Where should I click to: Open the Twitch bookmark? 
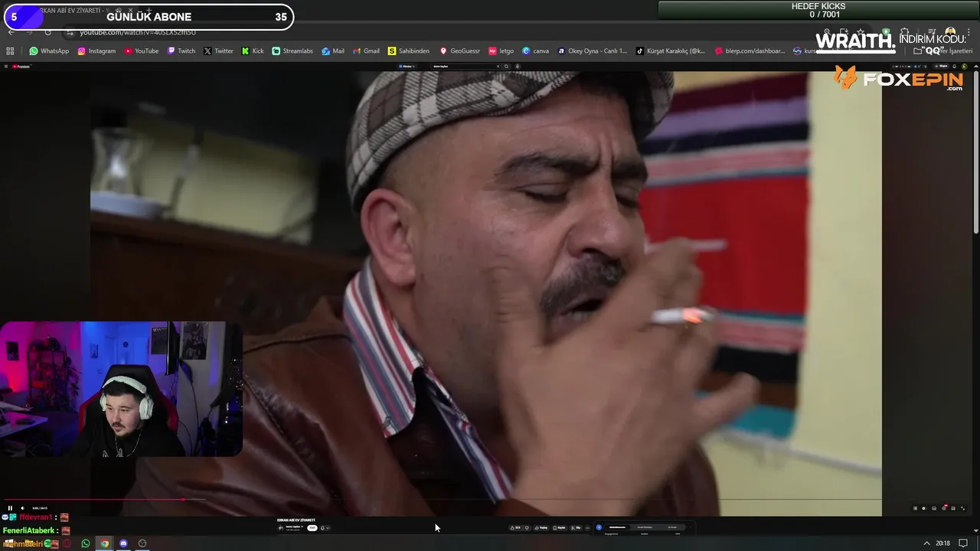point(181,51)
